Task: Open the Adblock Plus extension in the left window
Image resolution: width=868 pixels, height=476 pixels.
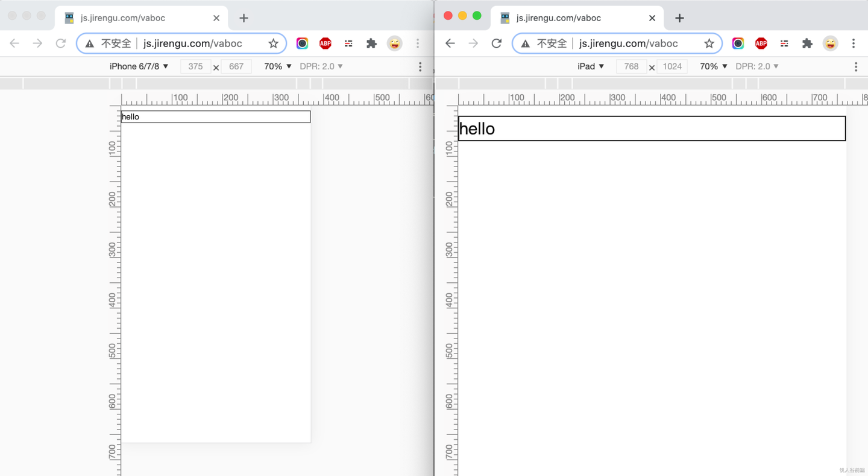Action: (x=325, y=43)
